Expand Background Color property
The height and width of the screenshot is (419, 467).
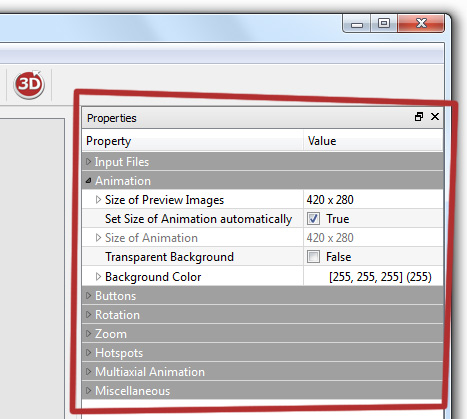point(98,277)
